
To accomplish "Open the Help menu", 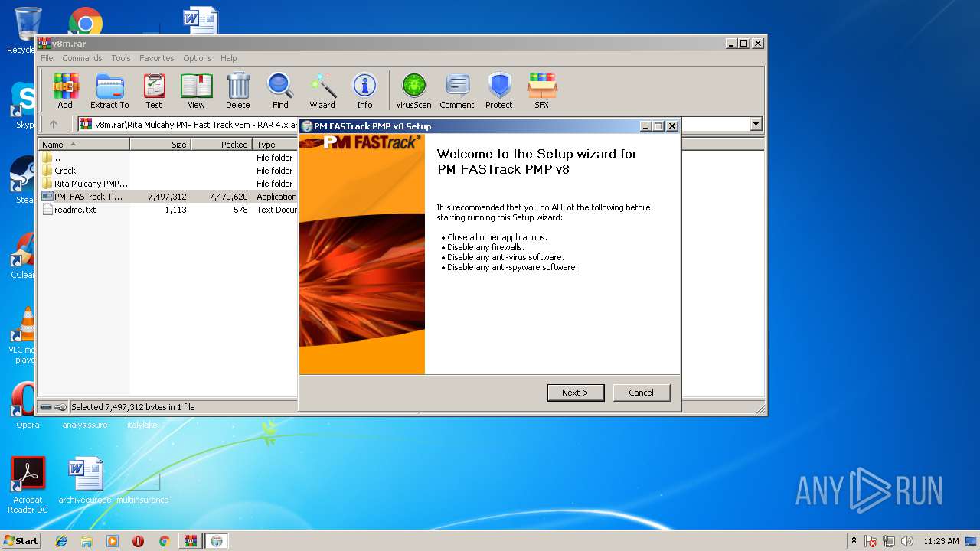I will point(228,58).
